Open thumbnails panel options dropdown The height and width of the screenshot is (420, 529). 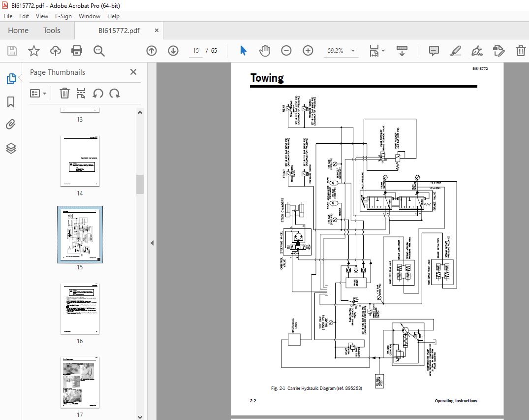point(38,93)
